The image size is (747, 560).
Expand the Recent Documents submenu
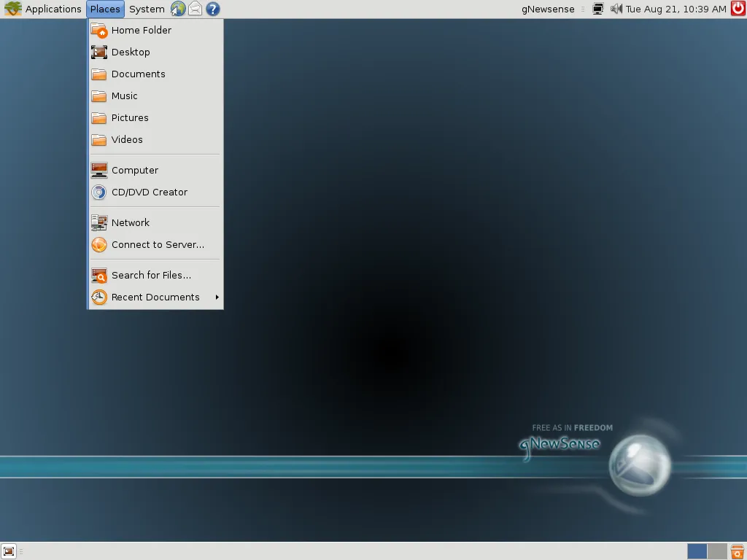pyautogui.click(x=155, y=297)
